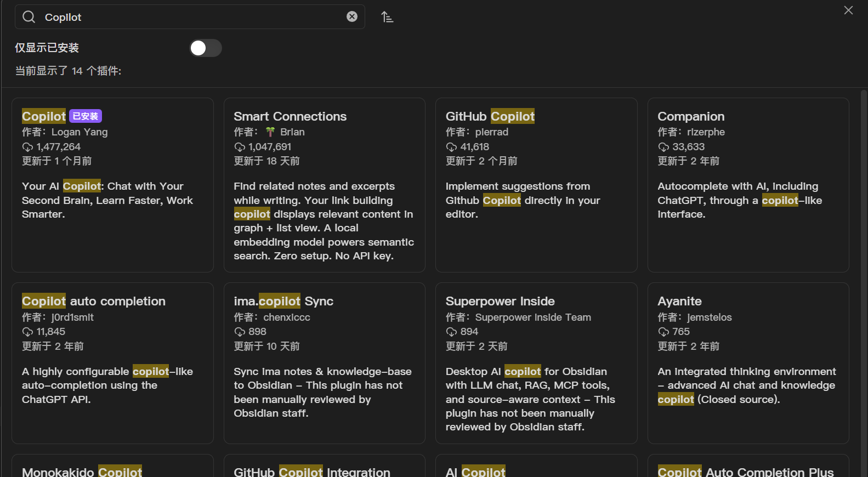Clear the Copilot search text
The image size is (868, 477).
tap(352, 17)
